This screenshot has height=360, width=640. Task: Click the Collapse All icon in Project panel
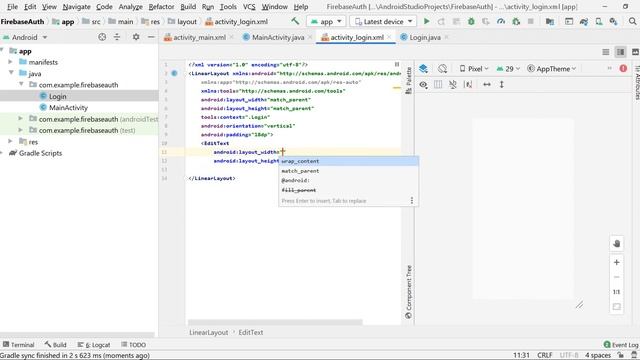pyautogui.click(x=117, y=37)
